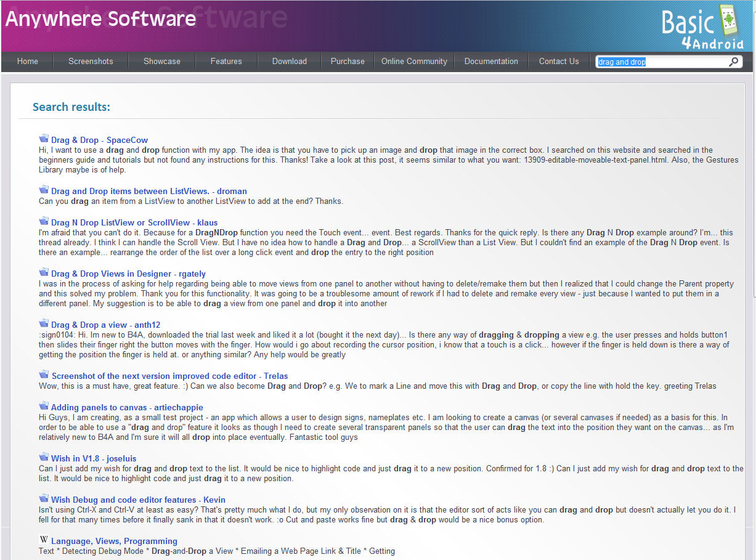This screenshot has width=756, height=560.
Task: Open 'Wish Debug and code editor features - Kevin'
Action: pos(138,500)
